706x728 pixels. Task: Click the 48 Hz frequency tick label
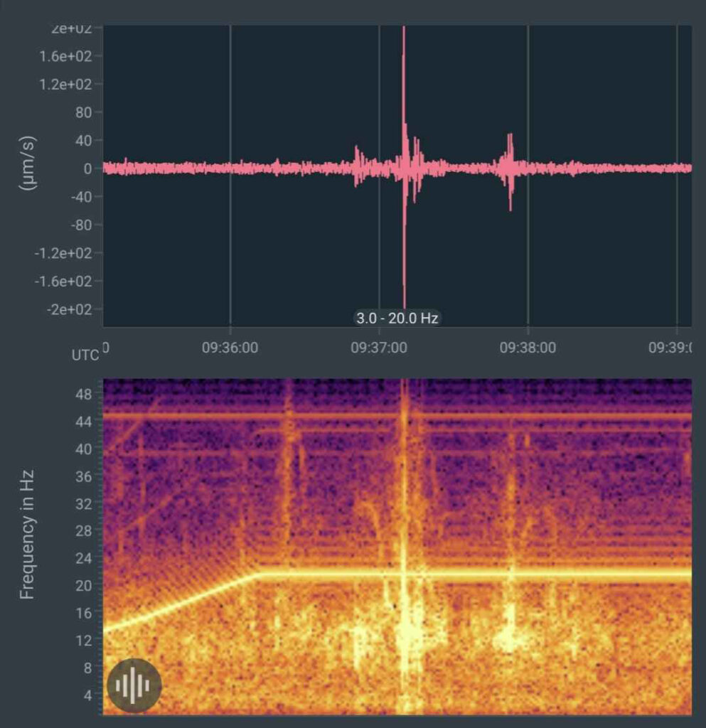point(84,394)
